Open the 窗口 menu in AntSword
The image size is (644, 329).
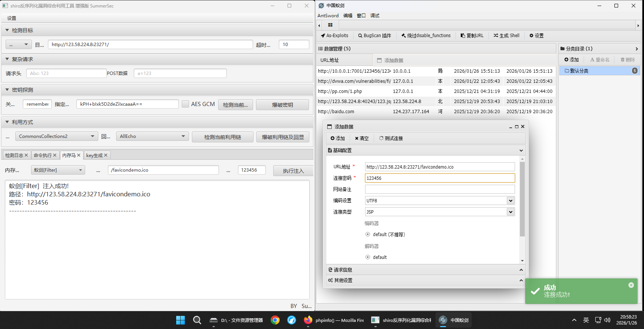(x=361, y=15)
